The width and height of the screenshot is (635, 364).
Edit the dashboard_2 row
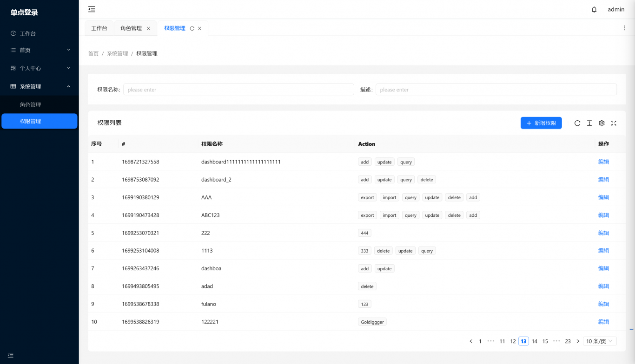pos(603,180)
